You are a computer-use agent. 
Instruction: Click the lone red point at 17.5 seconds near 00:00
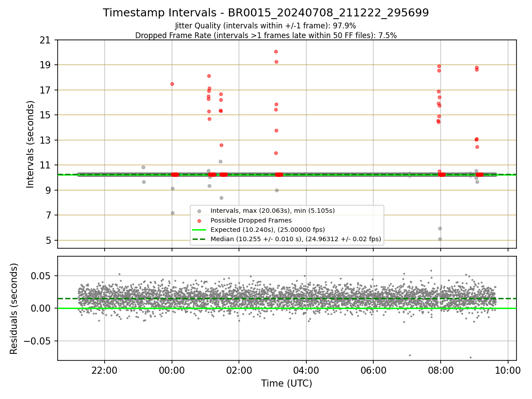pyautogui.click(x=172, y=84)
